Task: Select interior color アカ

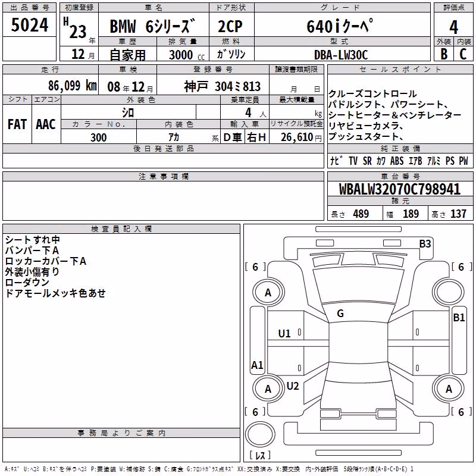Action: tap(174, 137)
